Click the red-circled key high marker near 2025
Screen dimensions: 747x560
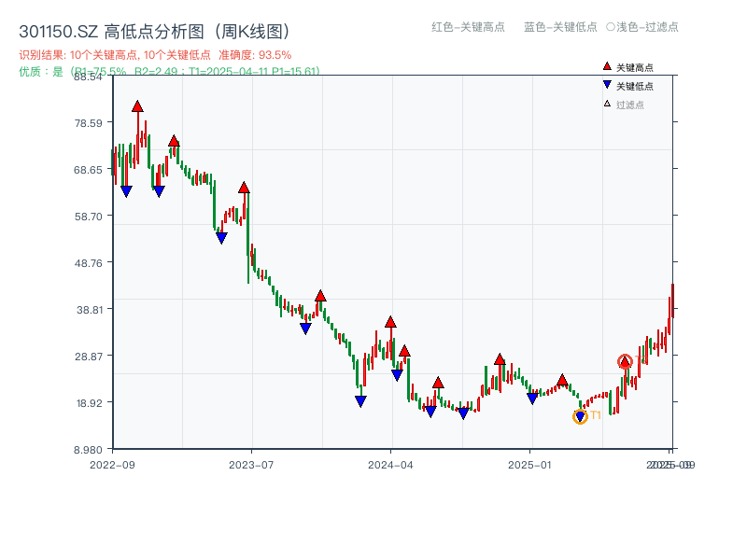(626, 362)
